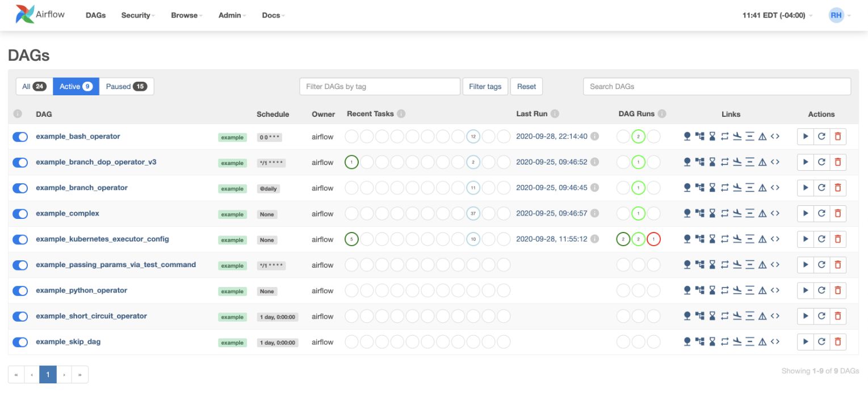Viewport: 868px width, 397px height.
Task: Go to DAGs in the top navbar
Action: click(96, 15)
